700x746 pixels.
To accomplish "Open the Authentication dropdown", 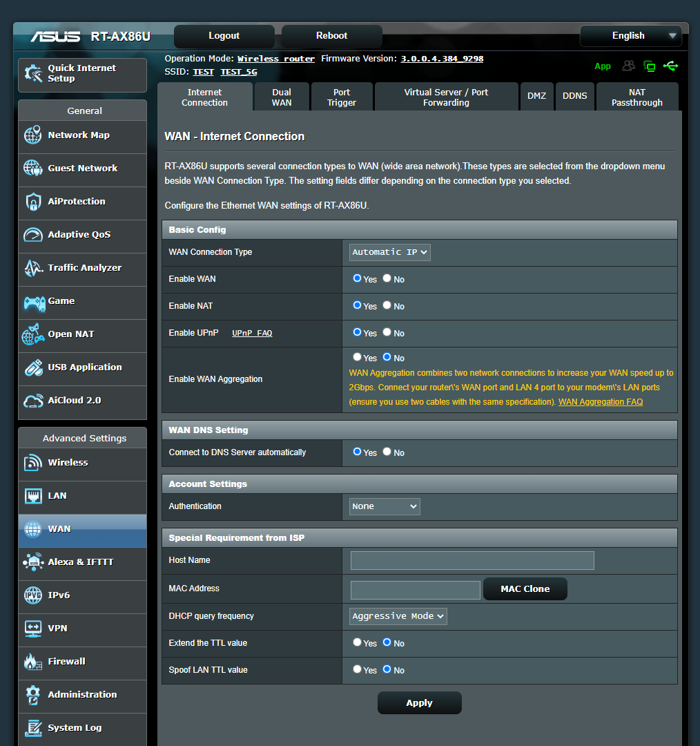I will (x=385, y=507).
